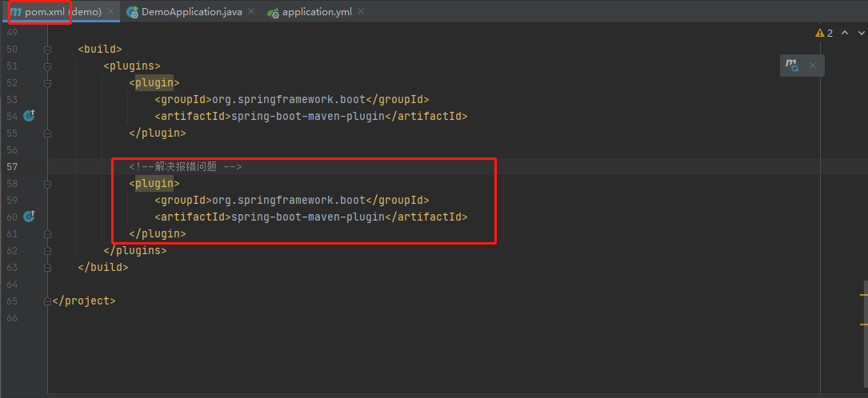This screenshot has width=868, height=398.
Task: Click the lower yellow warning stripe on scrollbar
Action: pyautogui.click(x=863, y=324)
